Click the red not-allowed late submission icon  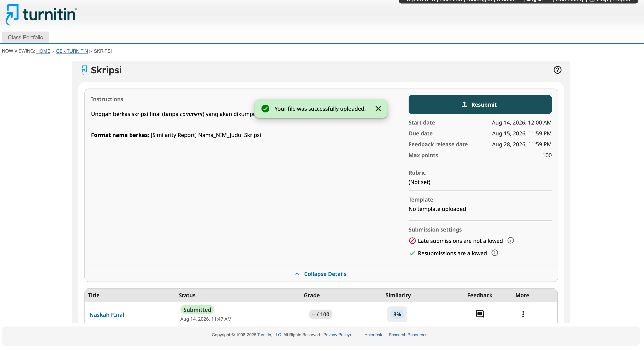point(412,241)
